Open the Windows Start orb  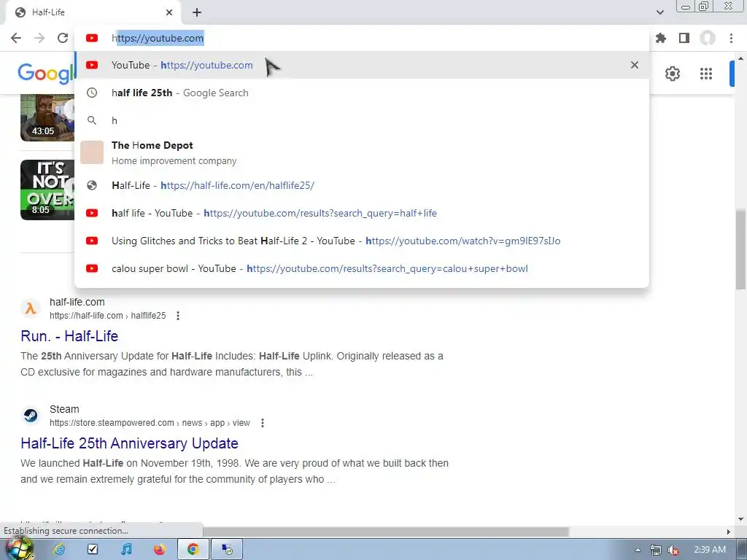[x=19, y=549]
